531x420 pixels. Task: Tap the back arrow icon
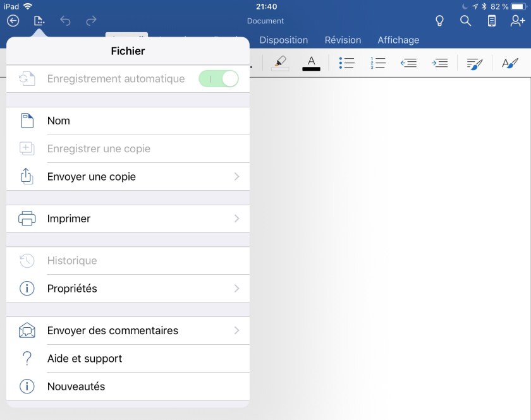13,21
